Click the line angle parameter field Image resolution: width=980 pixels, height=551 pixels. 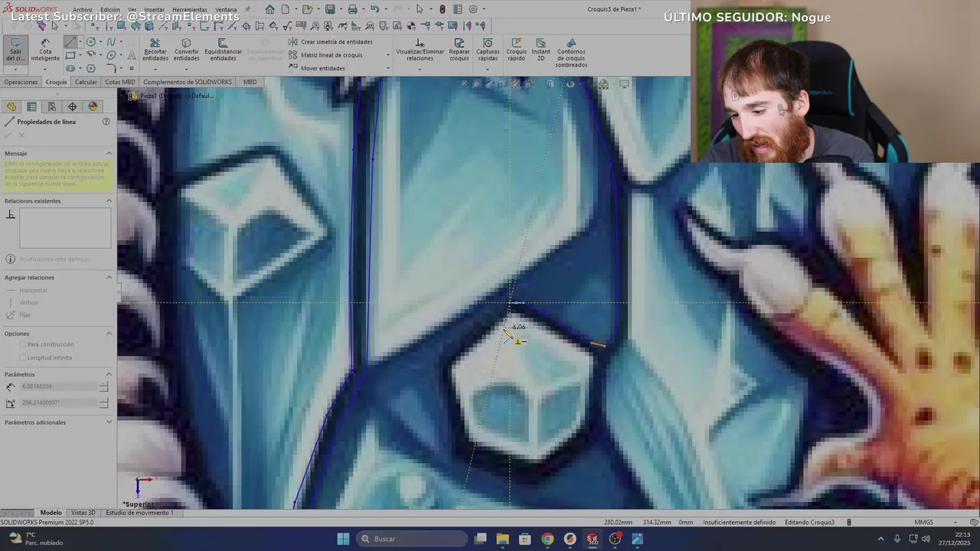(x=58, y=403)
